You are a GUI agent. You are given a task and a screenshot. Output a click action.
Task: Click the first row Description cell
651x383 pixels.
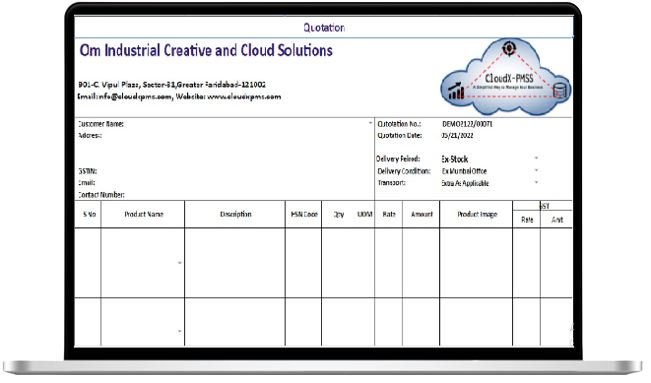tap(235, 263)
